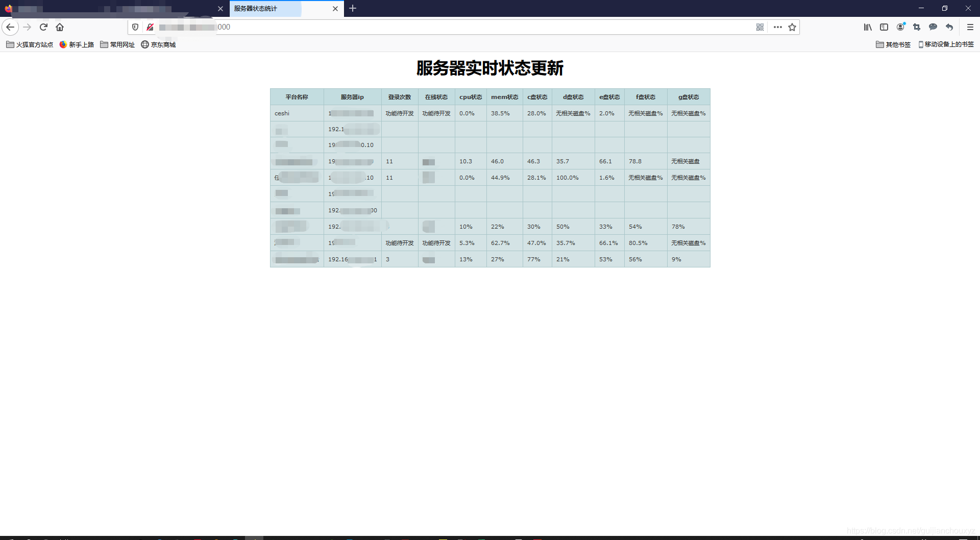The image size is (980, 540).
Task: Open the Firefox home page
Action: 60,27
